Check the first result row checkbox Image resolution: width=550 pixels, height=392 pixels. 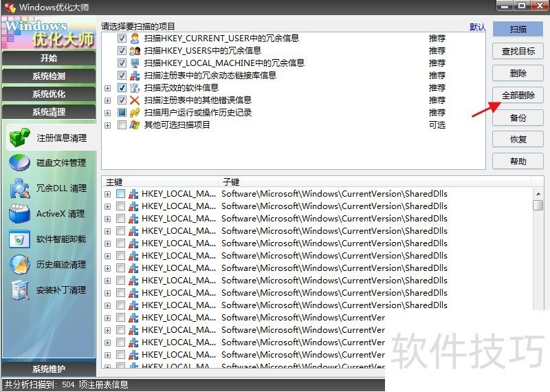coord(120,194)
